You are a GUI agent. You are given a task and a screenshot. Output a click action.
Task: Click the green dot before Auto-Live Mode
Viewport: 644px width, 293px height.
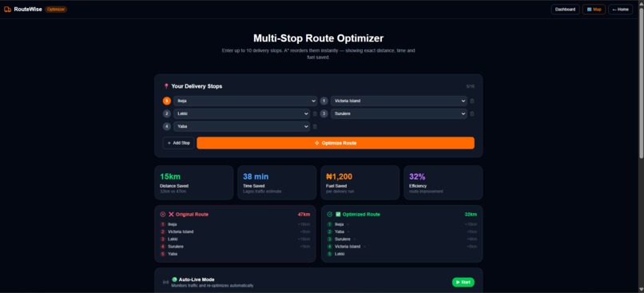[x=174, y=279]
